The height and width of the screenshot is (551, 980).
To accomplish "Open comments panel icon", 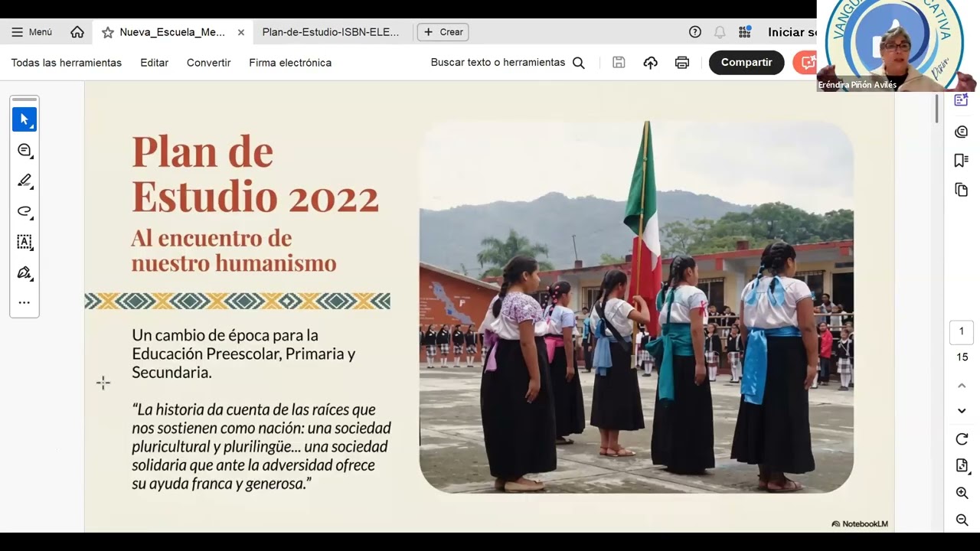I will [962, 132].
